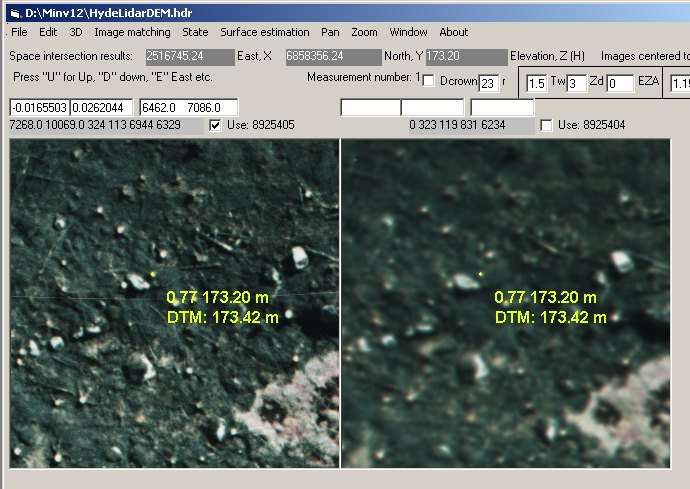Image resolution: width=690 pixels, height=489 pixels.
Task: Click the yellow marker in left image
Action: tap(153, 274)
